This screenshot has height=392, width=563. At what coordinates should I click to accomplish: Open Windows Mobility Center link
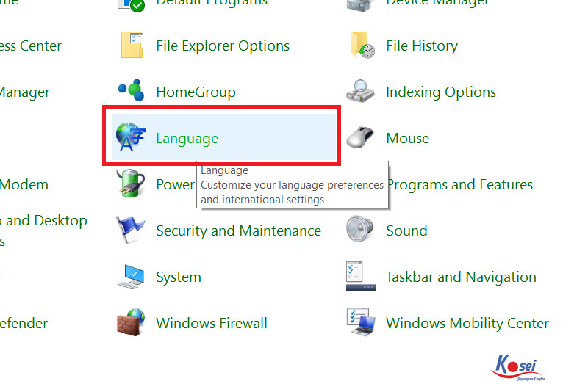click(467, 323)
